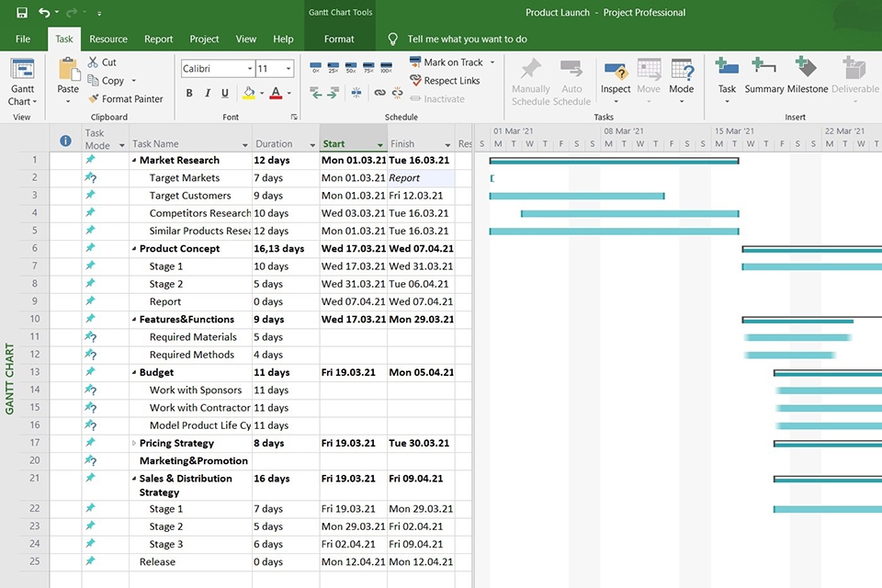This screenshot has height=588, width=882.
Task: Switch to the Resource tab
Action: (107, 40)
